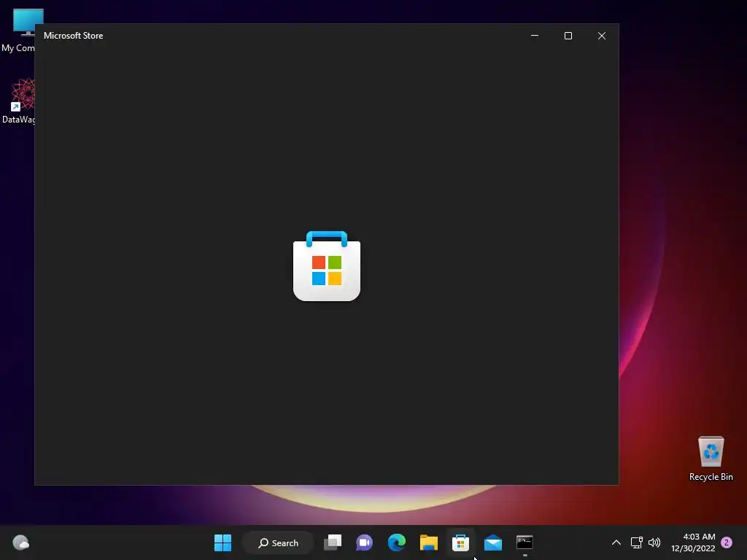Open the Mail app from taskbar
The height and width of the screenshot is (560, 747).
[x=493, y=542]
